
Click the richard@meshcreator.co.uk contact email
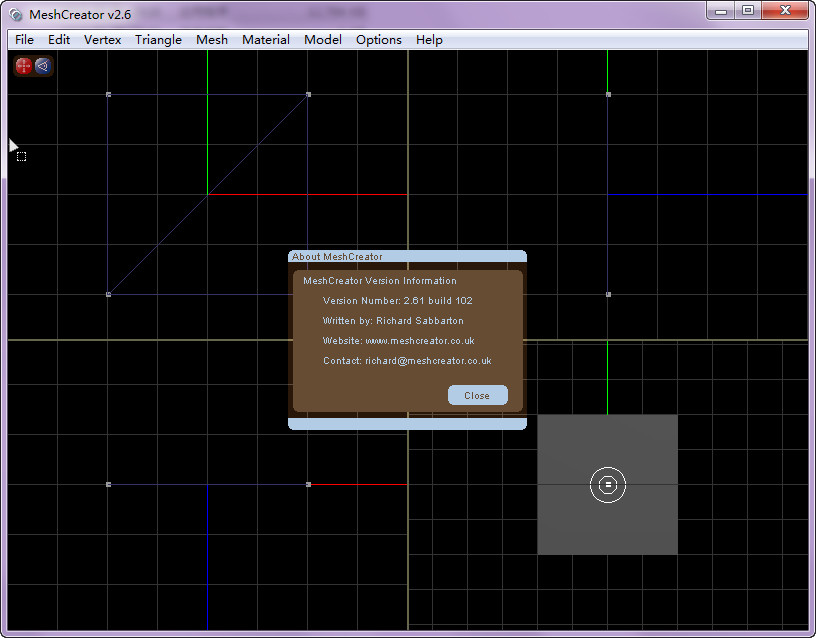[x=428, y=361]
